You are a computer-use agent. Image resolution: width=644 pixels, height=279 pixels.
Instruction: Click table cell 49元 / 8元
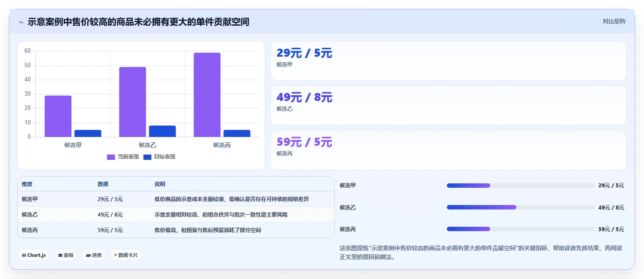110,215
